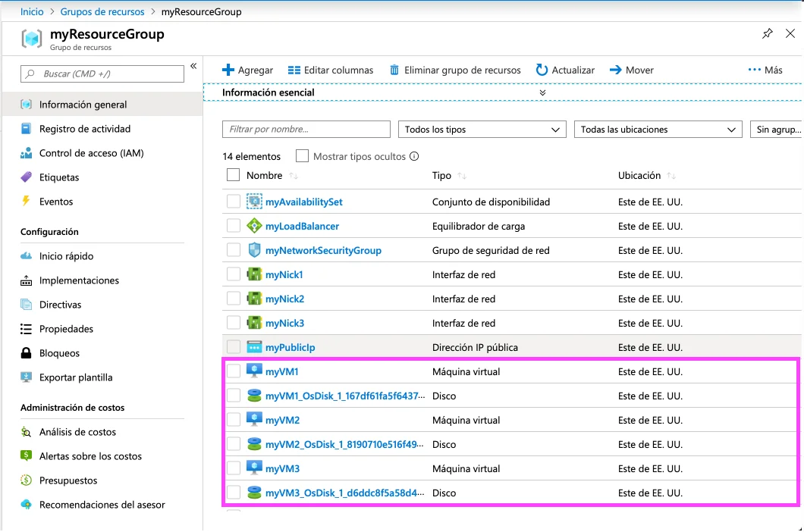Select Información general in the side menu
This screenshot has width=804, height=532.
pos(102,104)
